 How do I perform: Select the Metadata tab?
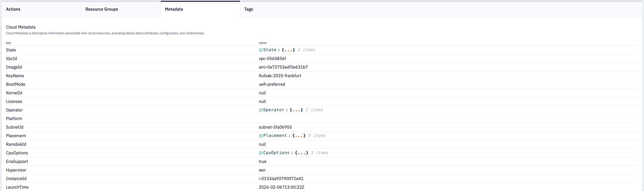tap(174, 9)
